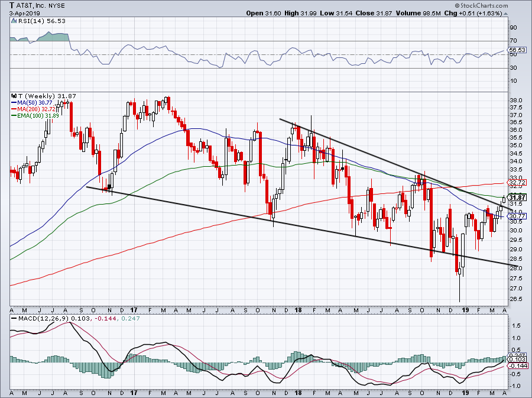This screenshot has height=398, width=532.
Task: Click the Volume 98.5M value
Action: point(418,13)
